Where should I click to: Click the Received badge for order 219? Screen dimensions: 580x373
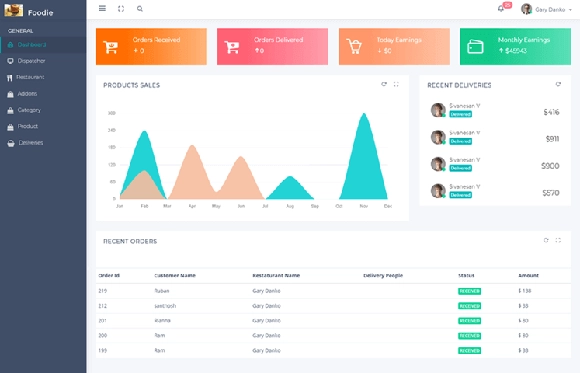click(x=469, y=291)
